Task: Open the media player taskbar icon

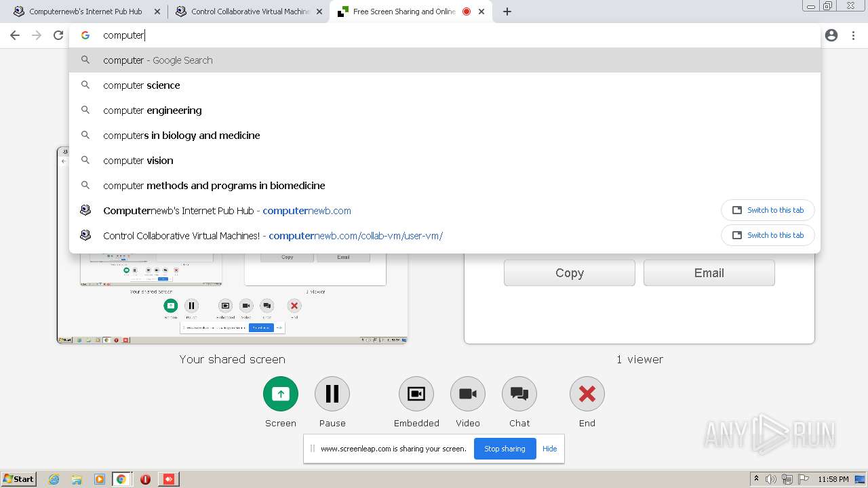Action: (x=100, y=479)
